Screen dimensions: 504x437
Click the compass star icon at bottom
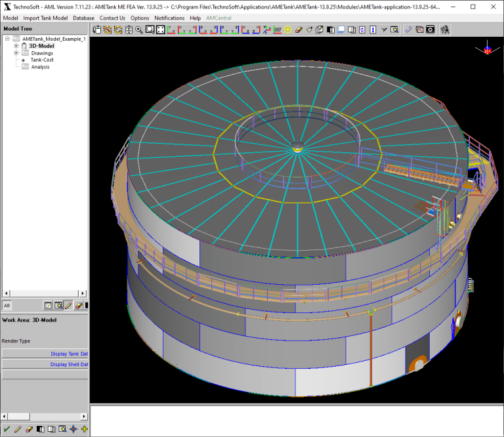73,429
